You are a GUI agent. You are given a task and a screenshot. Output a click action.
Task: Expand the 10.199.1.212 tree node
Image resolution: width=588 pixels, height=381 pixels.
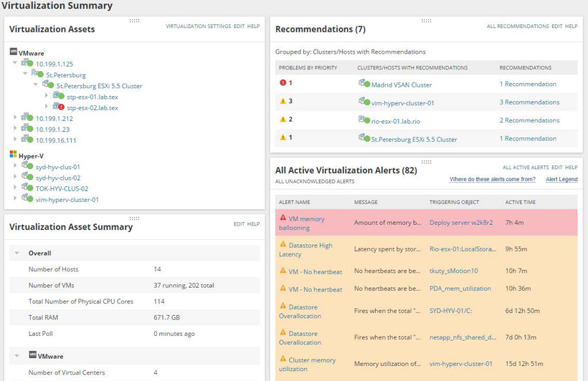(16, 118)
